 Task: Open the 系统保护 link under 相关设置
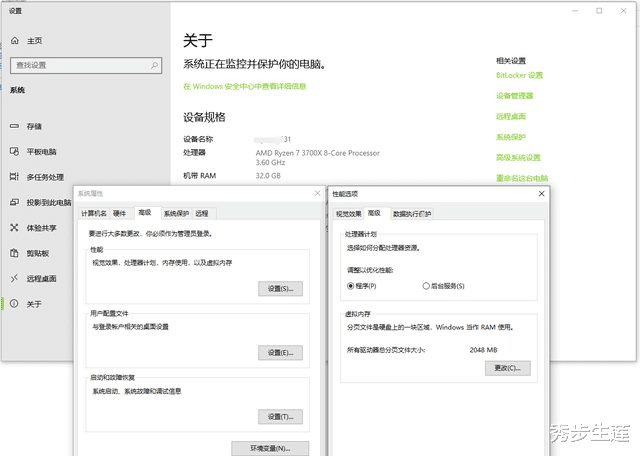[x=511, y=137]
